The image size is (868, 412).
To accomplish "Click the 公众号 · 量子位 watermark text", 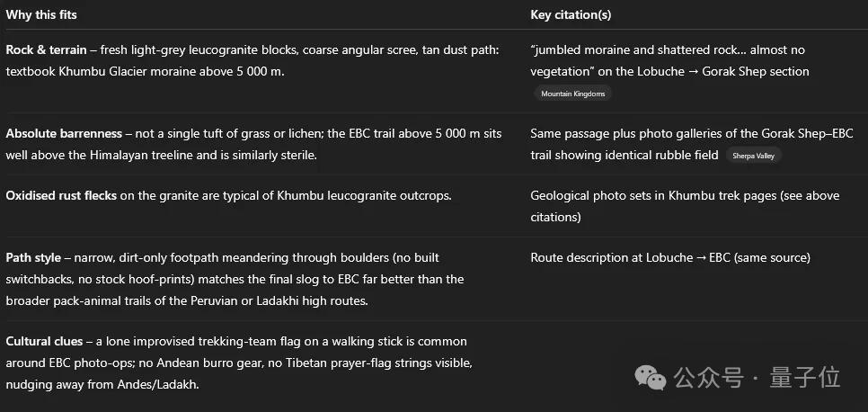I will [x=757, y=378].
